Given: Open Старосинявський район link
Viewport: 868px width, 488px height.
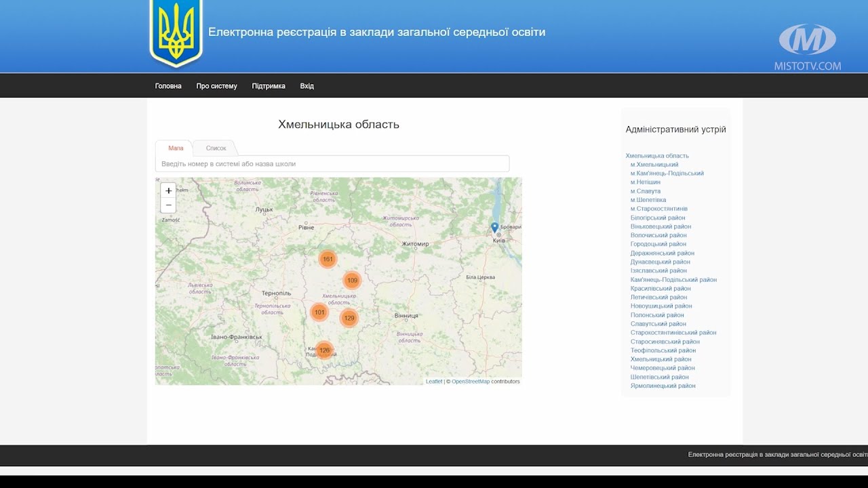Looking at the screenshot, I should pyautogui.click(x=665, y=342).
